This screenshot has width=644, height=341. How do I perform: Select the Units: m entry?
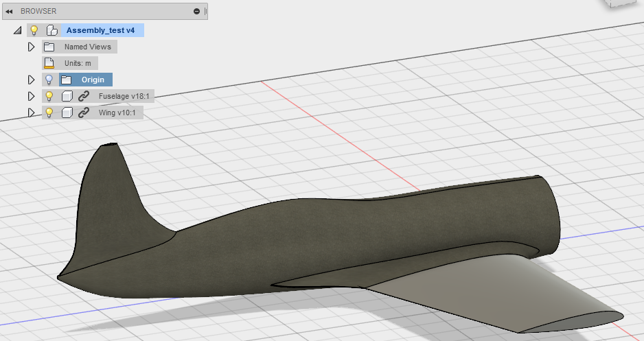point(78,63)
